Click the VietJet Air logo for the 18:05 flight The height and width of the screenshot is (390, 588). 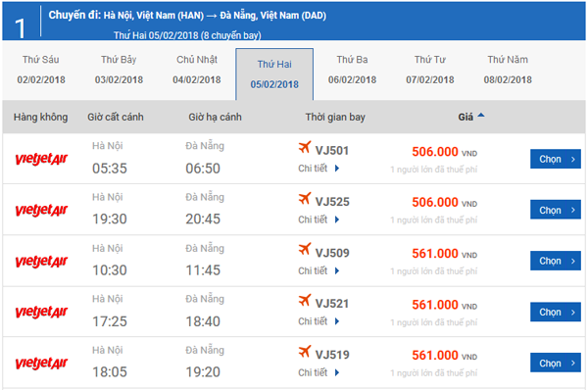[41, 363]
